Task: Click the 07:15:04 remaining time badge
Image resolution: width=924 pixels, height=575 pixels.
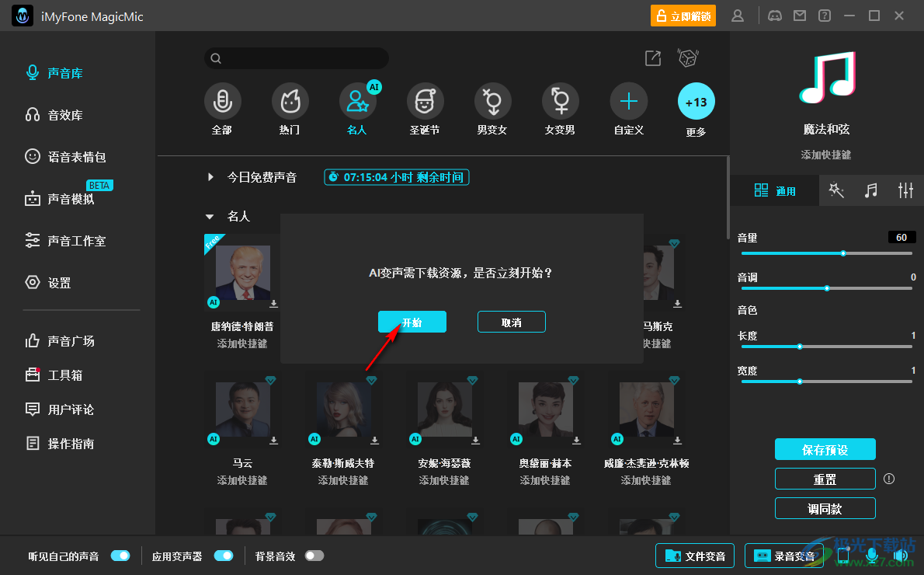Action: (x=397, y=177)
